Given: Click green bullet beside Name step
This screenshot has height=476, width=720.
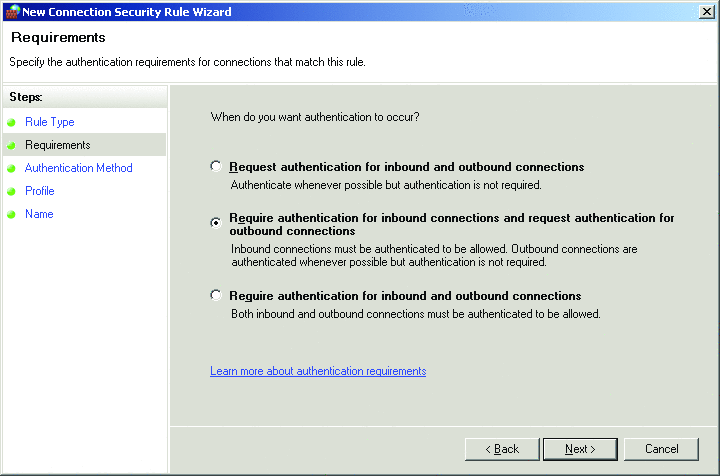Looking at the screenshot, I should tap(12, 214).
